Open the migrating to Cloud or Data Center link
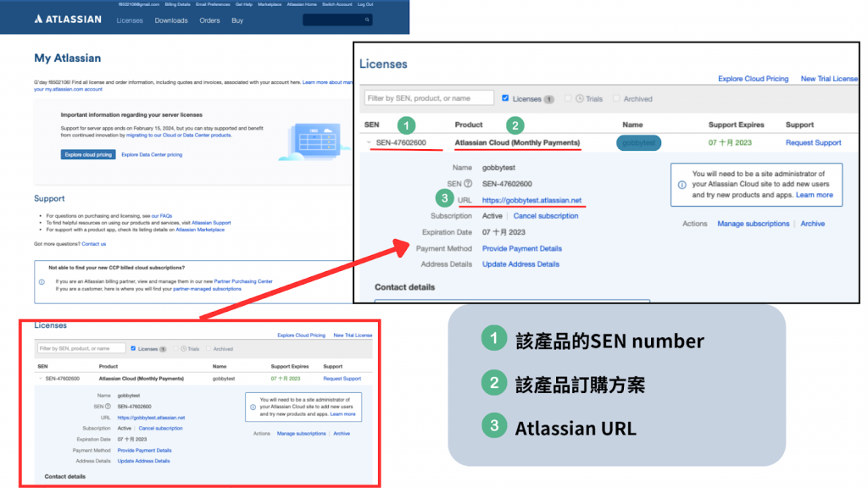868x488 pixels. pyautogui.click(x=179, y=135)
